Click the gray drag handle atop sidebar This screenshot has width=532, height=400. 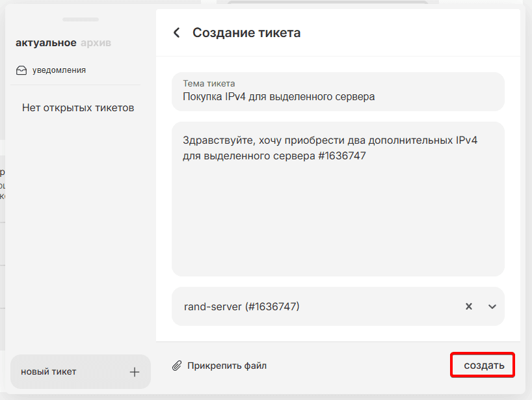coord(81,20)
